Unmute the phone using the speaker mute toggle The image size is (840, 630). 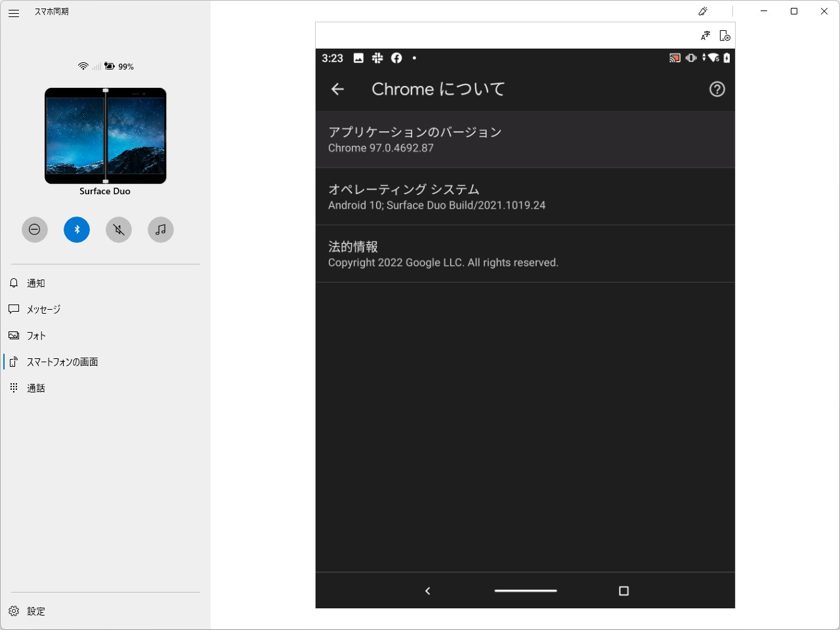pyautogui.click(x=119, y=230)
